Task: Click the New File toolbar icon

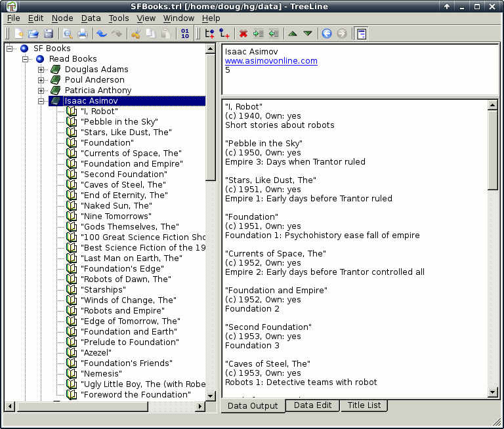Action: tap(18, 33)
